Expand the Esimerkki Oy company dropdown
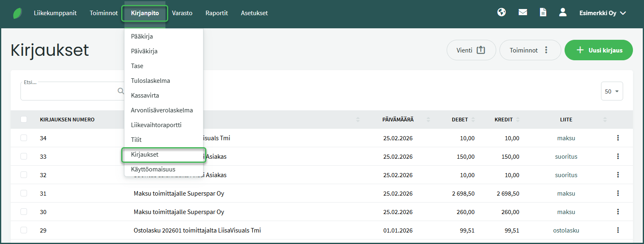Viewport: 644px width, 244px height. click(602, 13)
